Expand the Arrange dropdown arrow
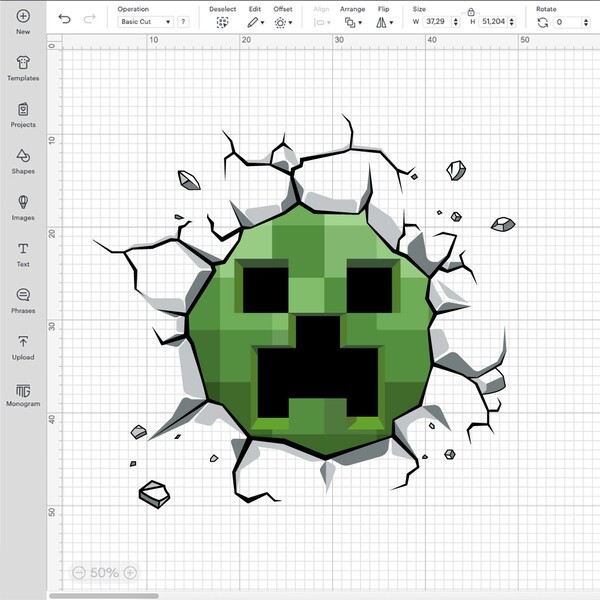600x600 pixels. tap(360, 23)
